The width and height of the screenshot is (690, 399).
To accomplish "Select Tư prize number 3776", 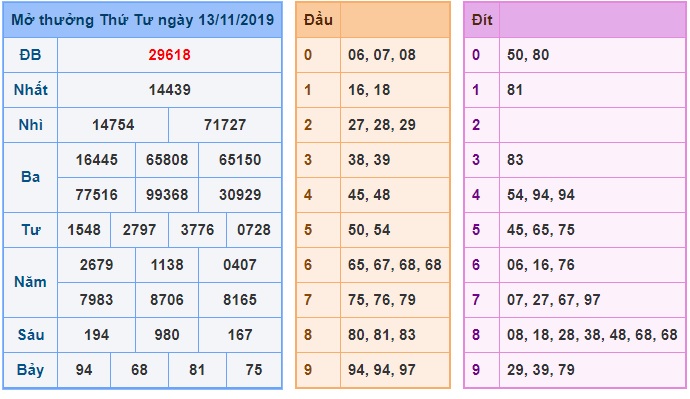I will [x=197, y=230].
